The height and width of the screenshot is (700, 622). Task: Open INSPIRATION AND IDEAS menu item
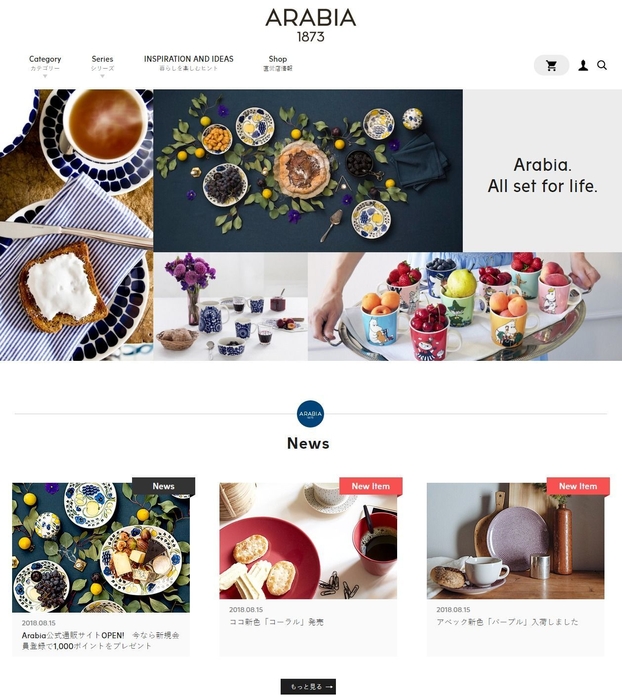coord(188,63)
